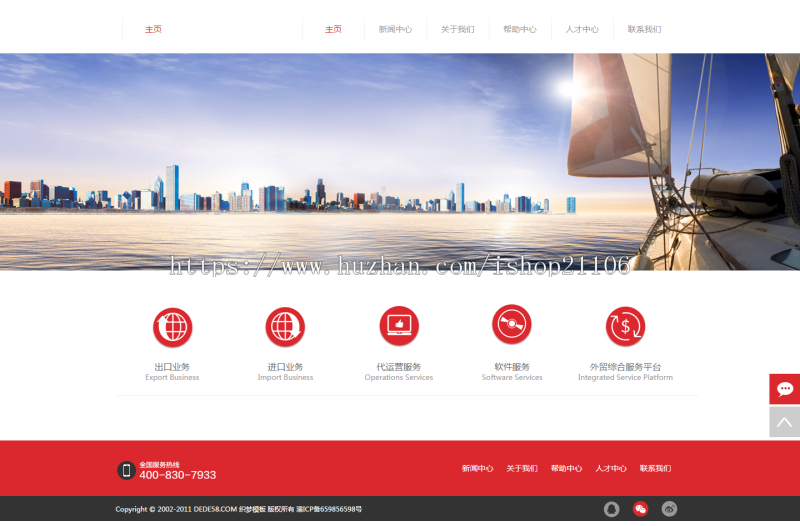
Task: Select the 软件服务 disc icon
Action: click(512, 324)
